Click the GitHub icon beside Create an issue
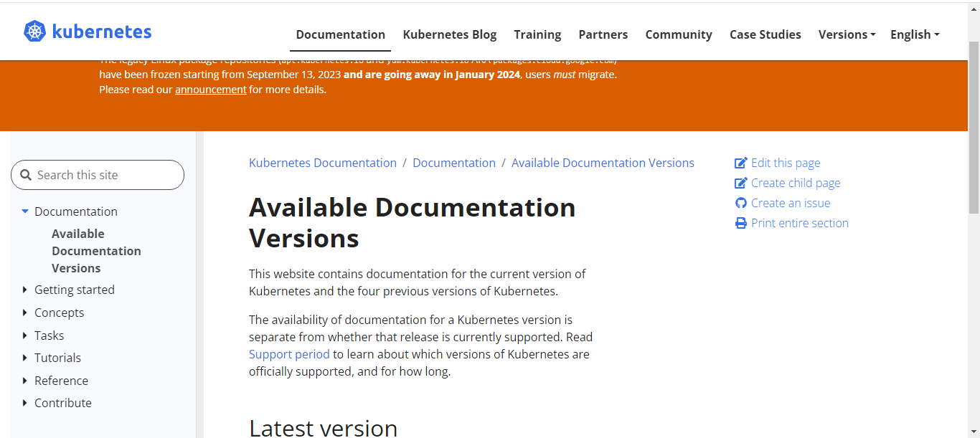The image size is (980, 438). 741,204
